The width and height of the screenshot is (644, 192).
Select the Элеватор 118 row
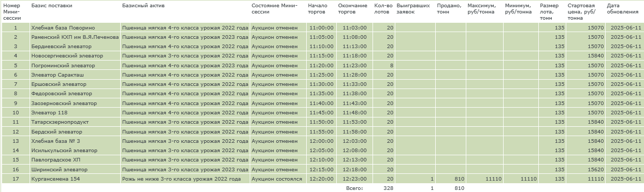(322, 113)
